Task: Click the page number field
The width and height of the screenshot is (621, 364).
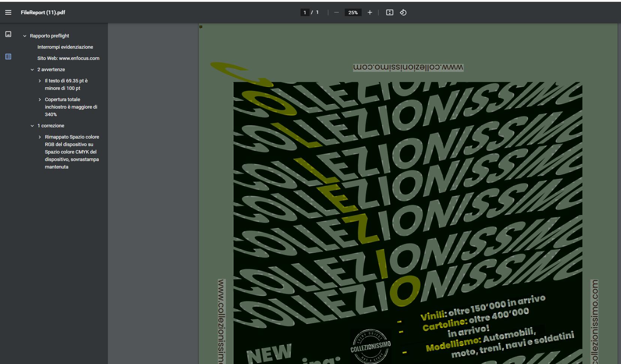Action: 305,12
